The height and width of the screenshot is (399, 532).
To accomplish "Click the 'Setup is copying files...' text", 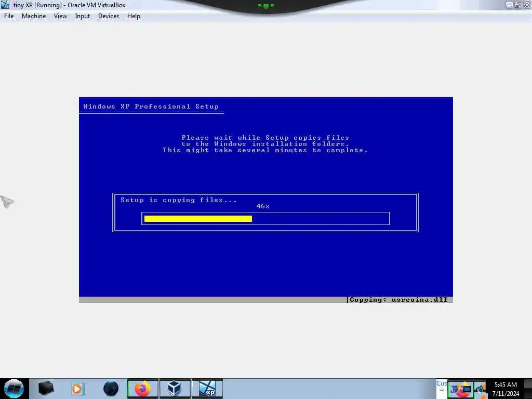I will click(x=179, y=200).
